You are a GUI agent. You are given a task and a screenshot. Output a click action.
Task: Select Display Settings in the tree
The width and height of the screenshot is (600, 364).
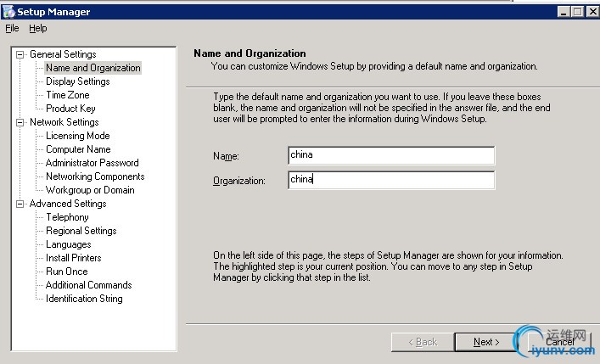(77, 81)
